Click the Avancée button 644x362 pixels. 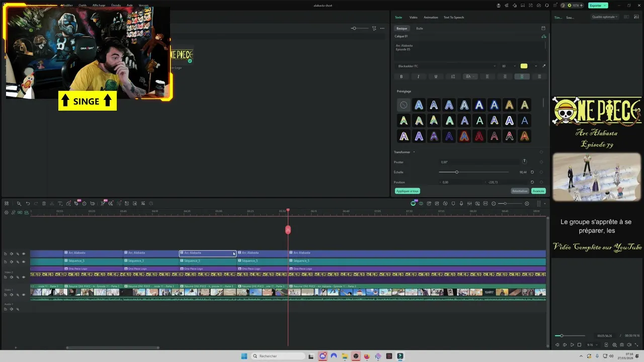538,191
